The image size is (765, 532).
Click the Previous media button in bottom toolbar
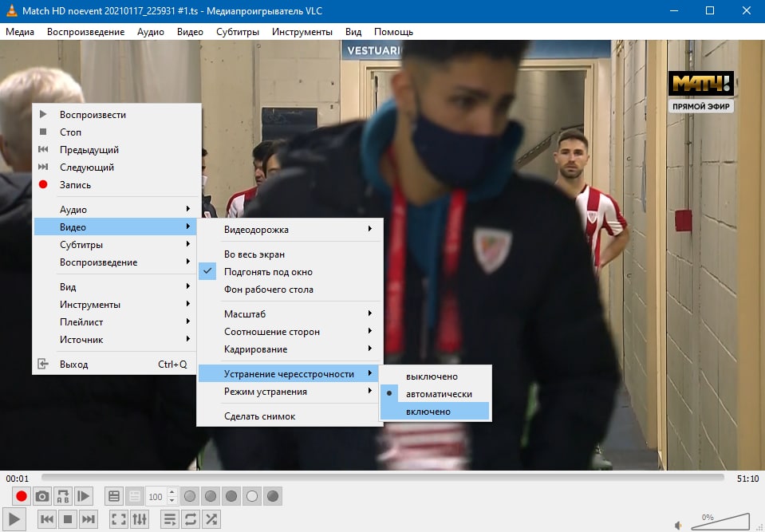coord(47,518)
